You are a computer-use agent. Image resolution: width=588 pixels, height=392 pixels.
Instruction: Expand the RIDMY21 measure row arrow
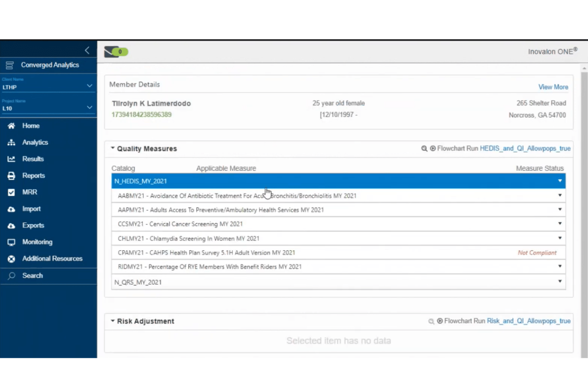[560, 266]
